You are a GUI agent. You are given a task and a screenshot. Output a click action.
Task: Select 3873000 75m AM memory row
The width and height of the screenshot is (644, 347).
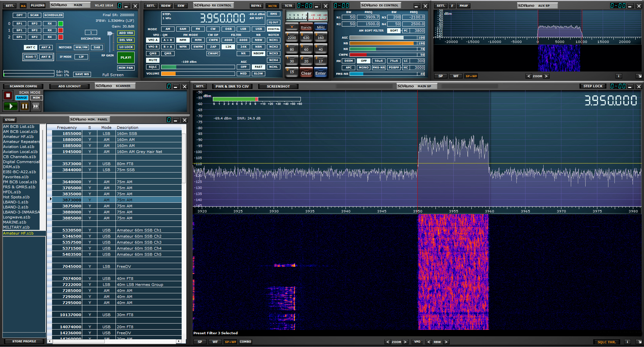117,200
